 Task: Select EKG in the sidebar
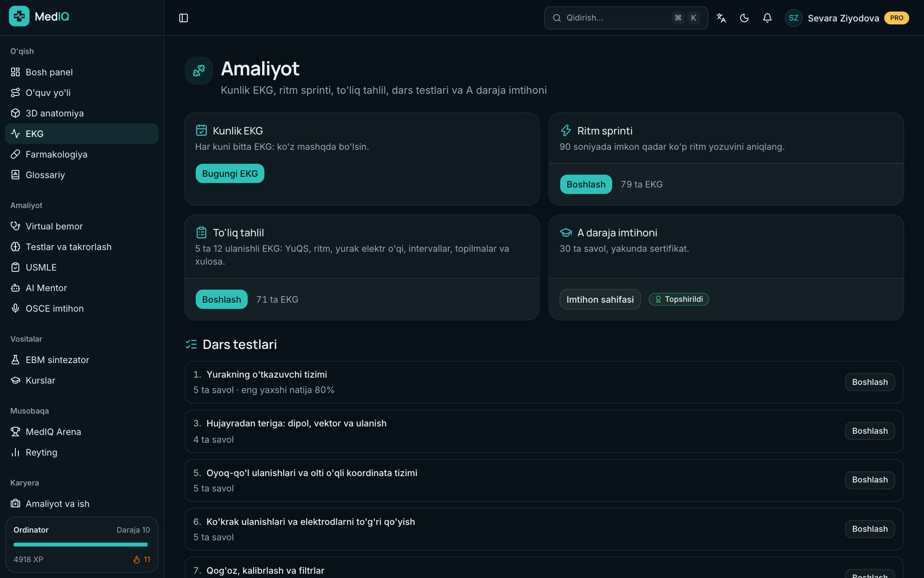[82, 134]
